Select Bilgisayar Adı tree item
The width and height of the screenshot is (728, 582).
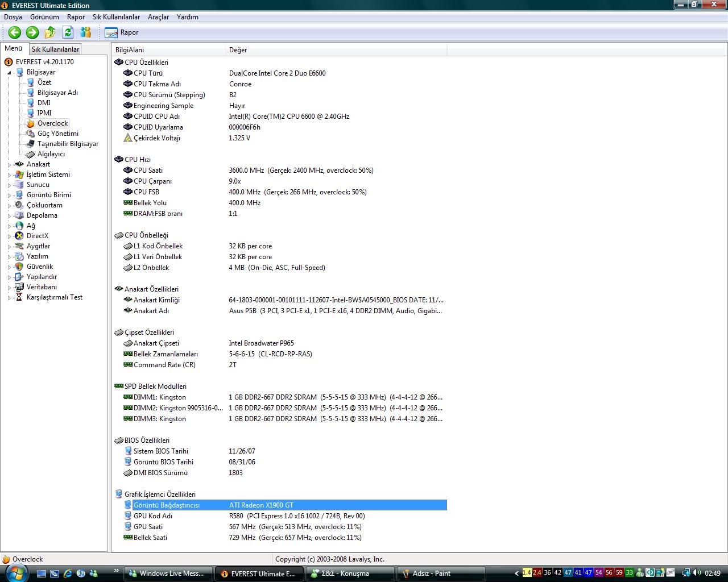pyautogui.click(x=57, y=93)
